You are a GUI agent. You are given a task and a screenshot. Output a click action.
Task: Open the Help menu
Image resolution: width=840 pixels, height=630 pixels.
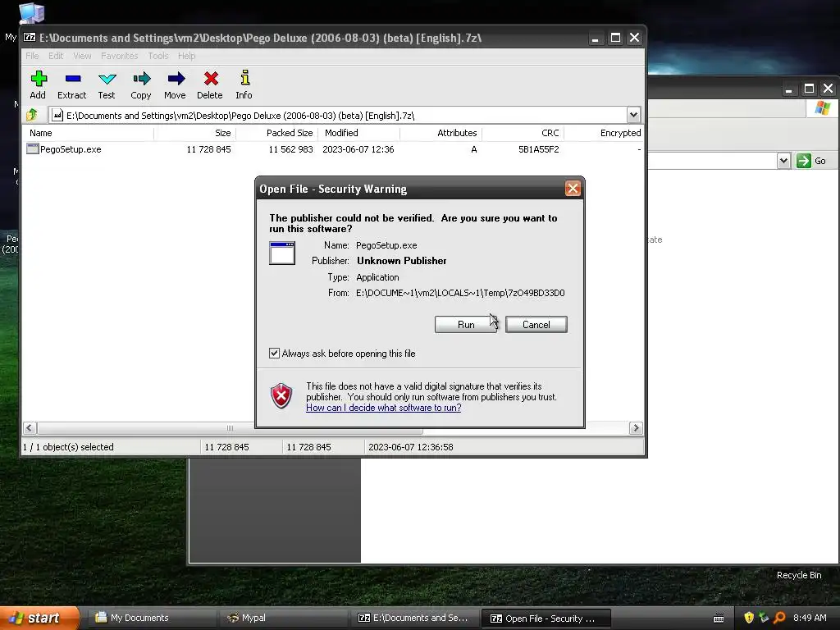pos(186,56)
